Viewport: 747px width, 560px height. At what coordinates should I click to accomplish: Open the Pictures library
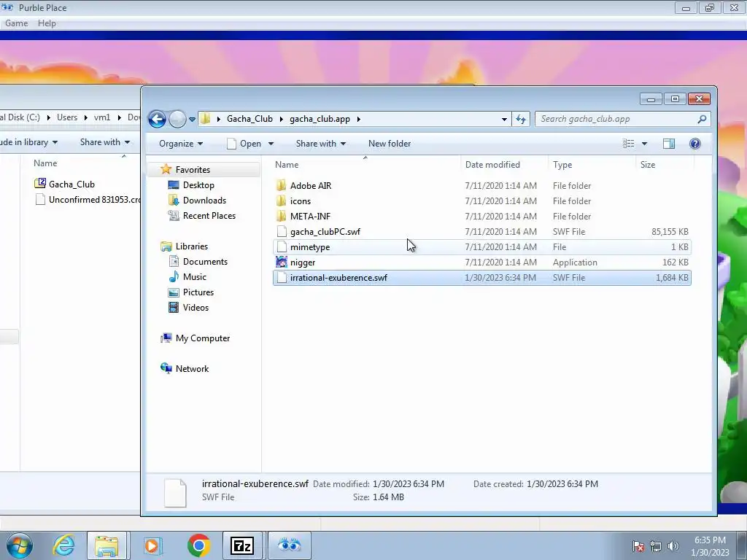198,292
